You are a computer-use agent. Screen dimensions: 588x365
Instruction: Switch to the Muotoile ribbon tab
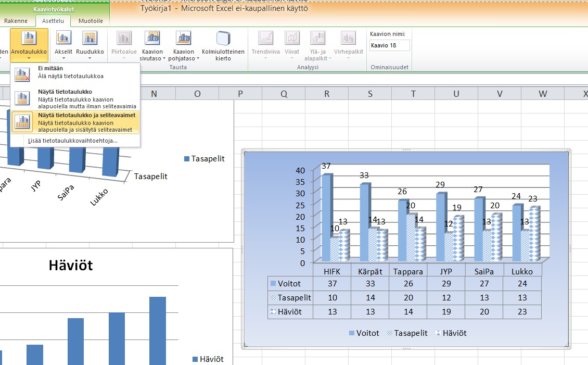(x=91, y=21)
